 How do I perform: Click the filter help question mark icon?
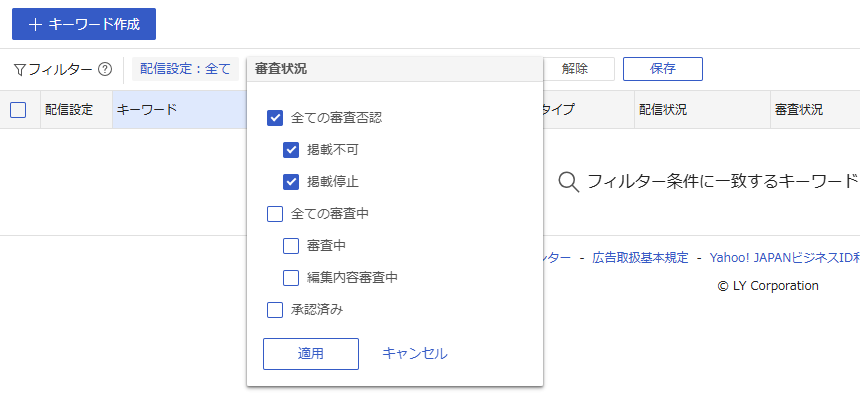coord(104,70)
